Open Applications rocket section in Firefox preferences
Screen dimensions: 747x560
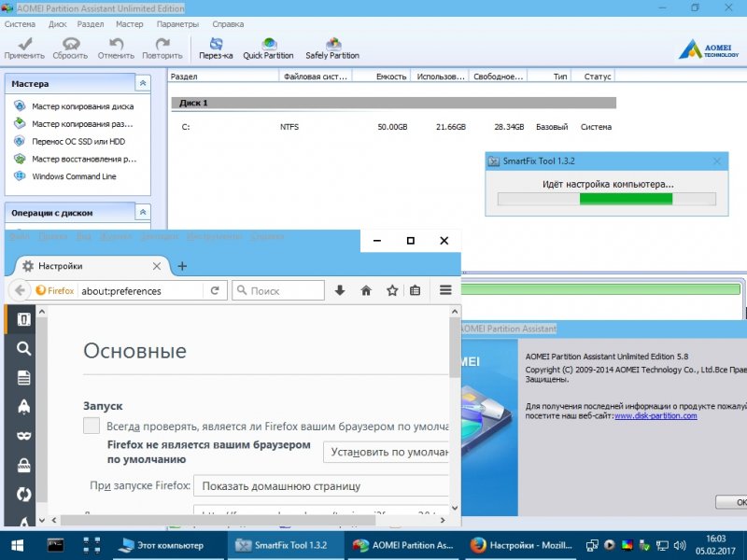pos(23,406)
